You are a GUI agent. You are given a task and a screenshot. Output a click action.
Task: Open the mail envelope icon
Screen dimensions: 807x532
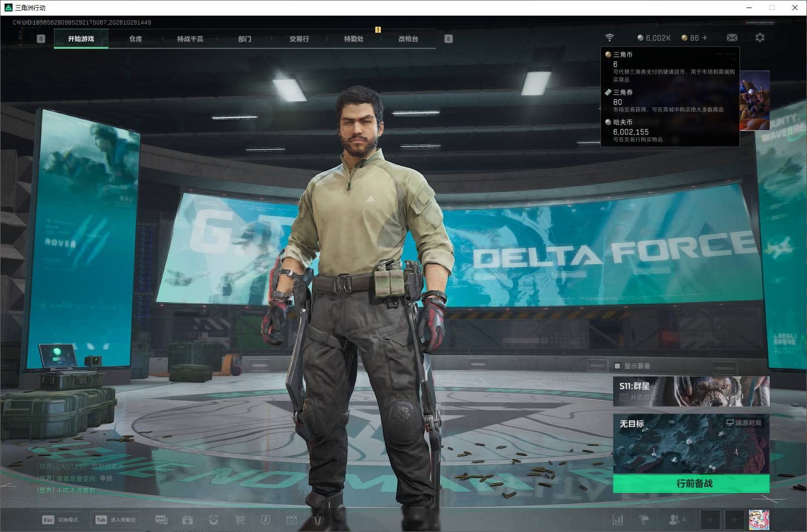732,37
